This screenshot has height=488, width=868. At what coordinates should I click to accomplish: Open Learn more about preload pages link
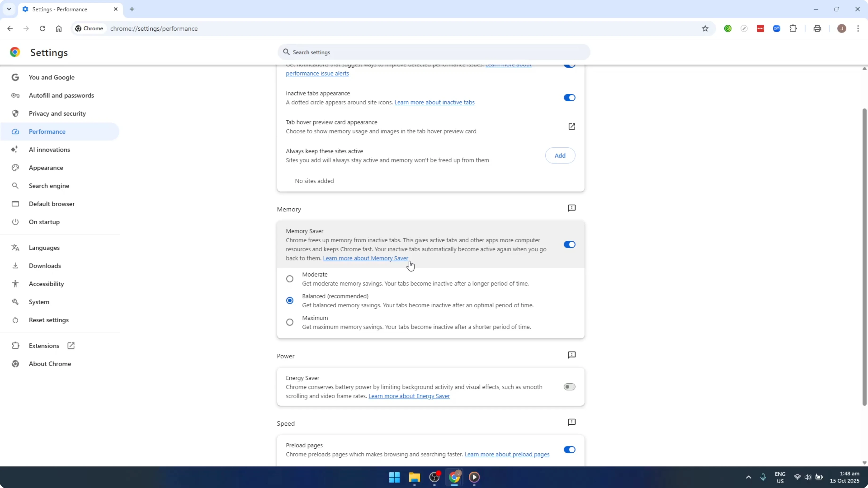point(507,455)
